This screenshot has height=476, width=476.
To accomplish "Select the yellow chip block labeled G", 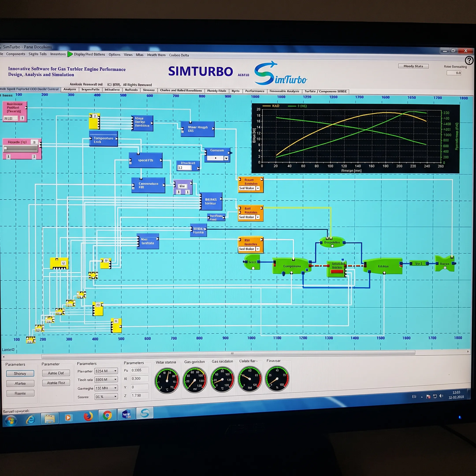I will (x=59, y=263).
